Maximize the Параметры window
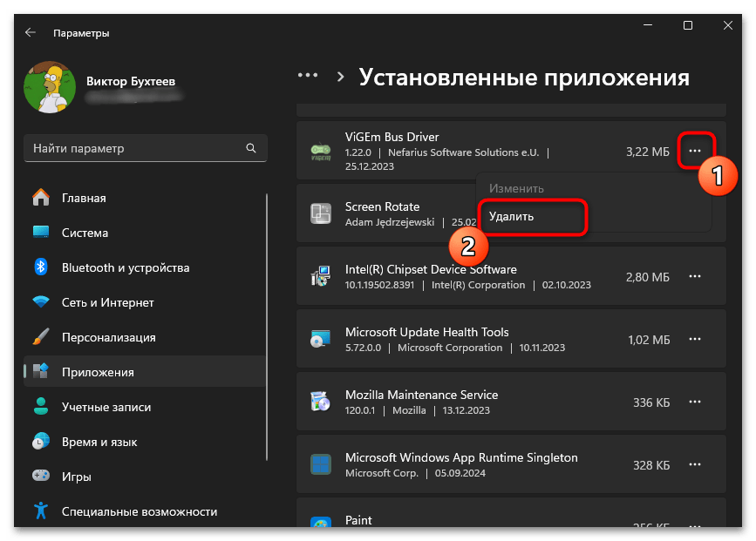The width and height of the screenshot is (756, 541). pyautogui.click(x=688, y=25)
